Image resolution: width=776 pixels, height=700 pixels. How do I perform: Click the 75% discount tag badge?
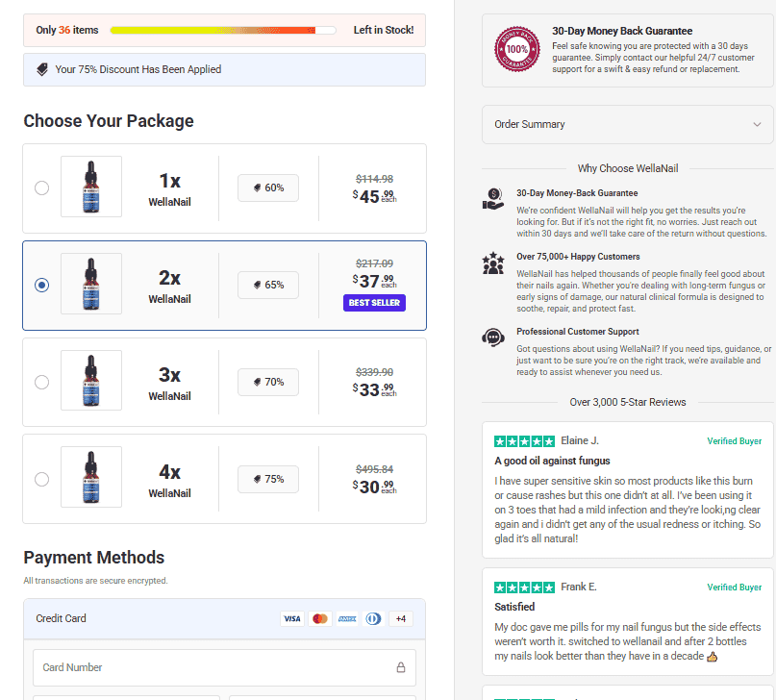[x=268, y=479]
